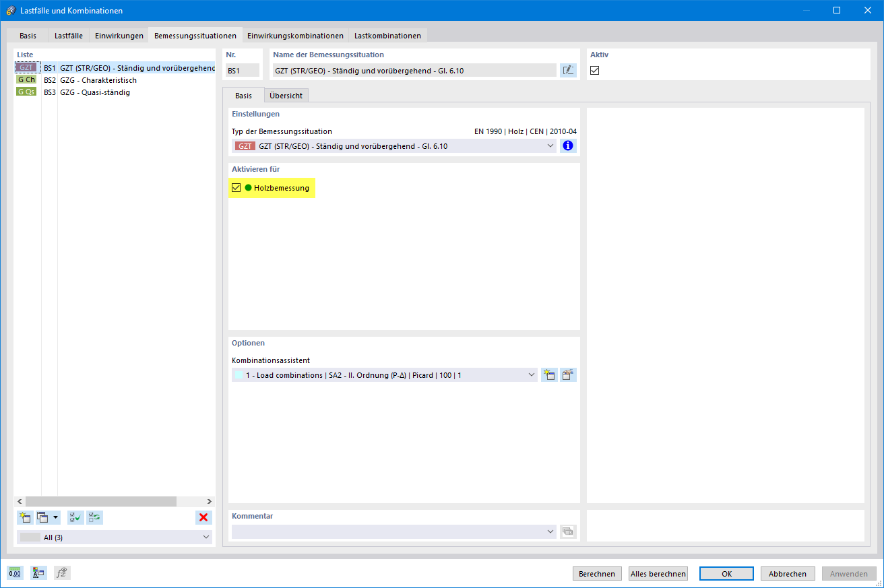This screenshot has height=588, width=884.
Task: Expand the Typ der Bemessungssituation dropdown
Action: click(x=550, y=145)
